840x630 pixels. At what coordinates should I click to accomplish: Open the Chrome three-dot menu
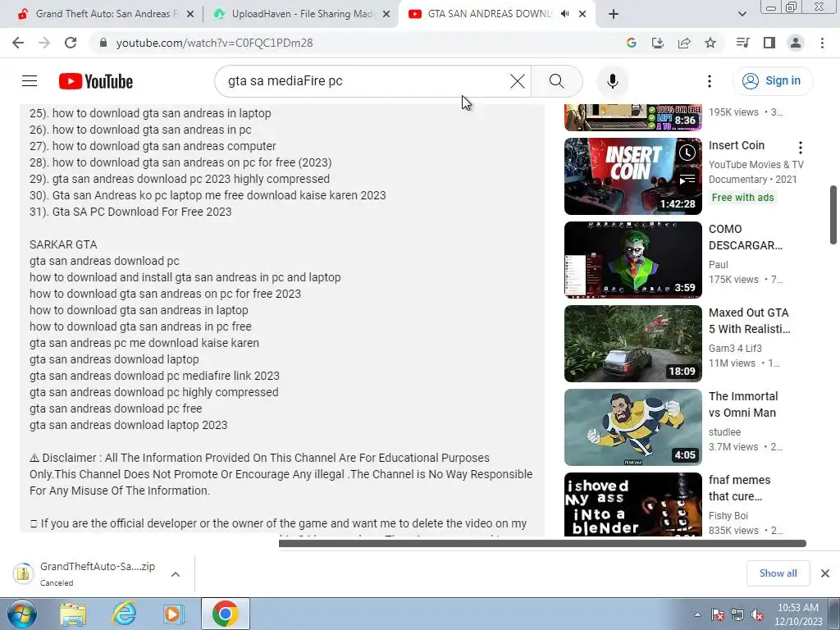click(x=822, y=43)
